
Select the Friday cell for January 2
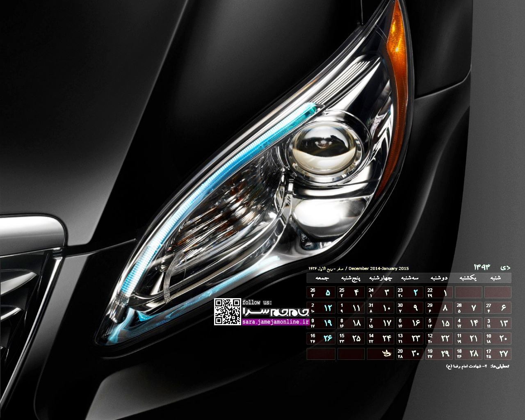click(x=322, y=308)
